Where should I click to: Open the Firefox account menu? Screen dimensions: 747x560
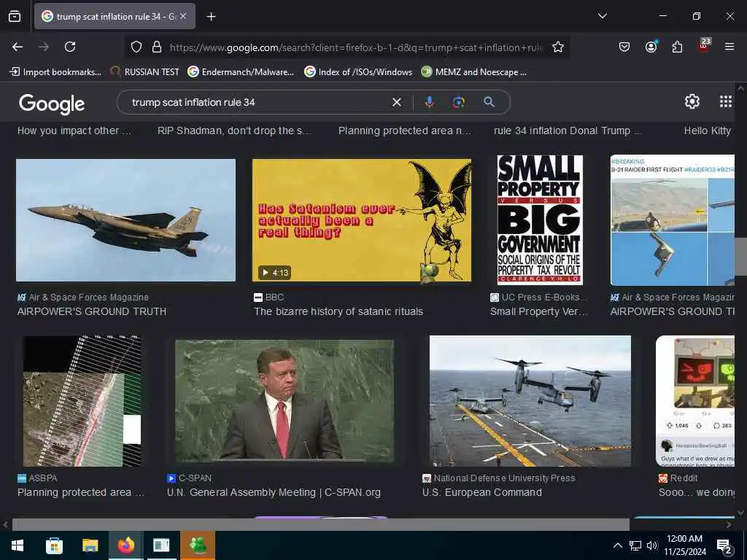point(651,47)
